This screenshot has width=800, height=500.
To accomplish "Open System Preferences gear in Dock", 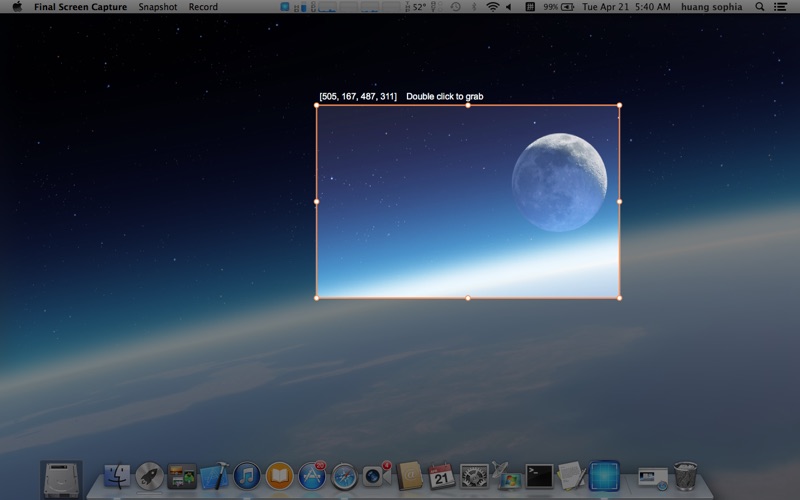I will (474, 477).
